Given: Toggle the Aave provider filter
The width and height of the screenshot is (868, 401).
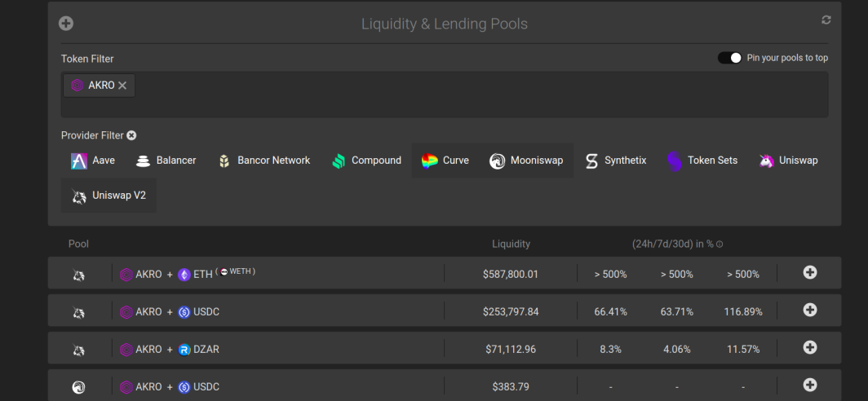Looking at the screenshot, I should (93, 161).
